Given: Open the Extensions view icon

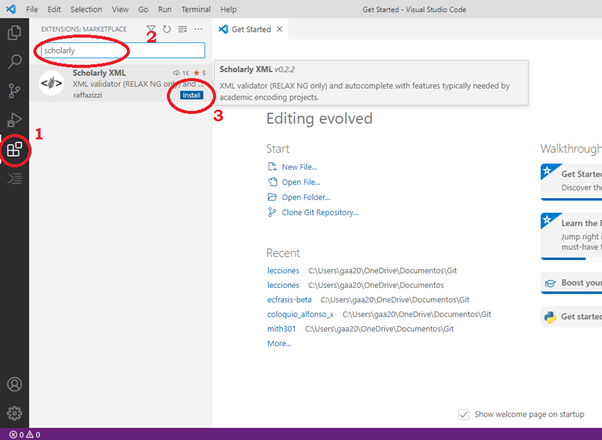Looking at the screenshot, I should point(14,149).
